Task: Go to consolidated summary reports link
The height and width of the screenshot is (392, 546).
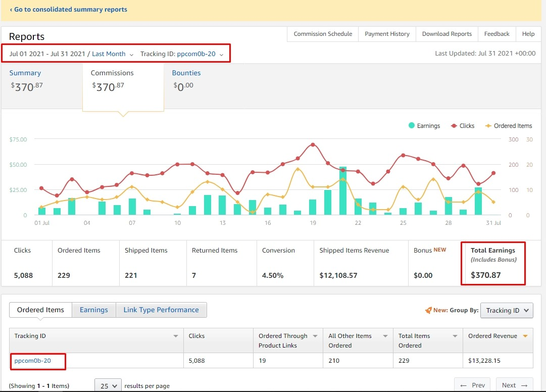Action: (x=68, y=10)
